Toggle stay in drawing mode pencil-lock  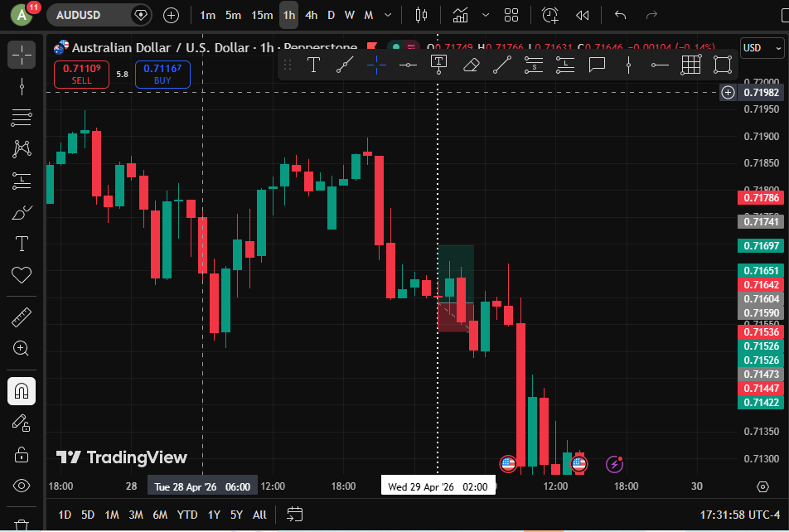pyautogui.click(x=22, y=423)
